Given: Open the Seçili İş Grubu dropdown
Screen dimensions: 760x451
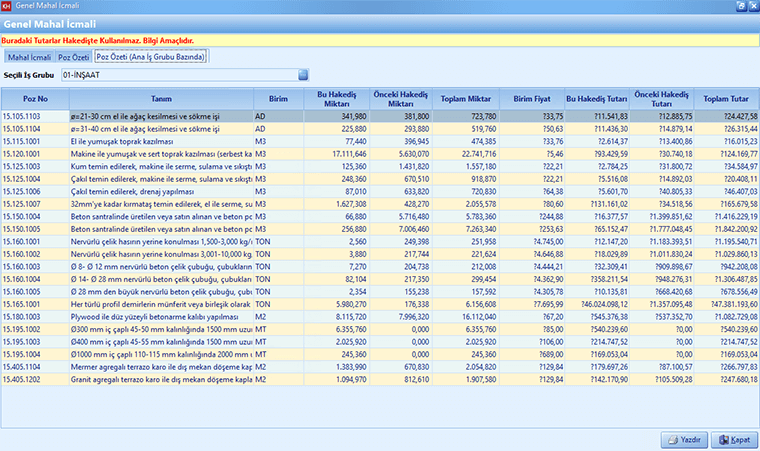Looking at the screenshot, I should [303, 75].
